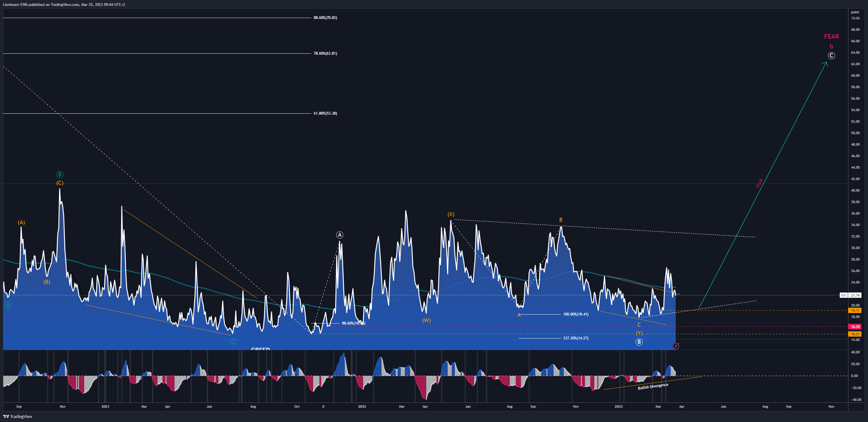Select the red lowercase b wave label
Screen dimensions: 868x422
(831, 47)
